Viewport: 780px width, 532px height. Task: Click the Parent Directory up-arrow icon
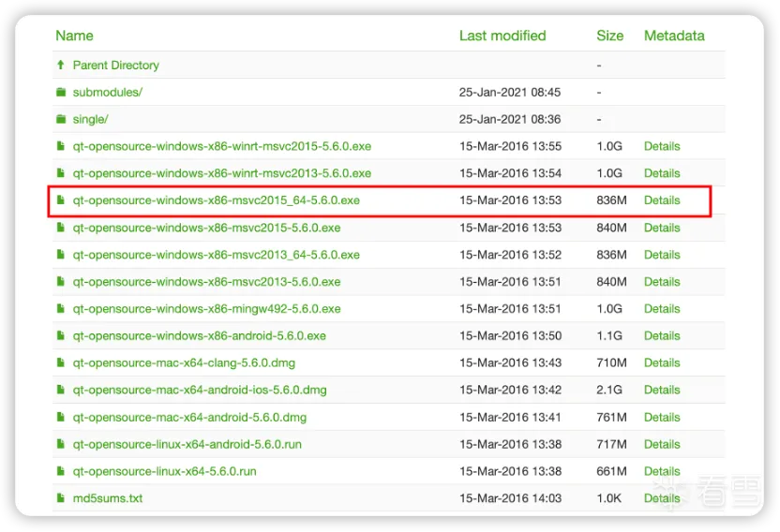(x=61, y=65)
